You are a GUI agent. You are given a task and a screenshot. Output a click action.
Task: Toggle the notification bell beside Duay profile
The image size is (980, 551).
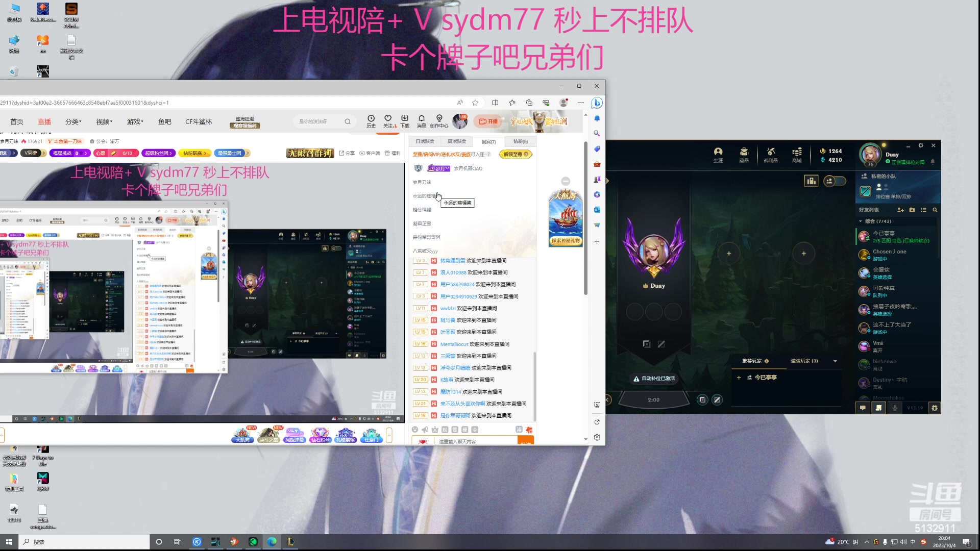coord(933,162)
